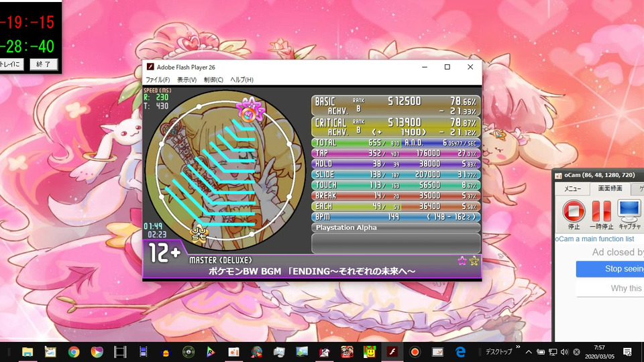Click the 終了 button on timer widget
This screenshot has height=362, width=644.
tap(44, 64)
